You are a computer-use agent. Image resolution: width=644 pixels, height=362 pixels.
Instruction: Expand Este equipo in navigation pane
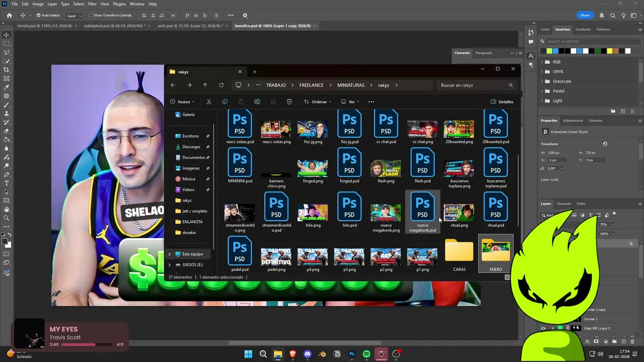click(169, 254)
